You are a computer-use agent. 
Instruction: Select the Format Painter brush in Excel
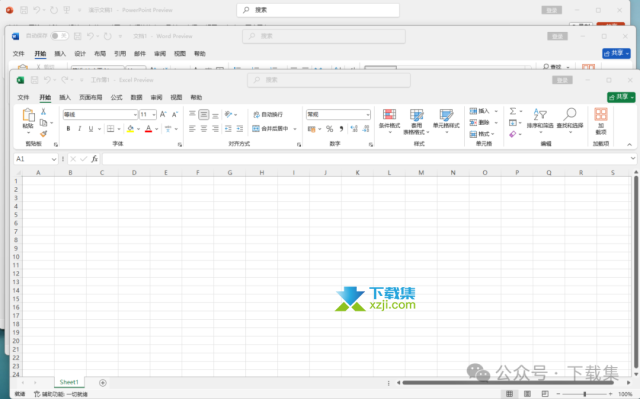(x=44, y=134)
